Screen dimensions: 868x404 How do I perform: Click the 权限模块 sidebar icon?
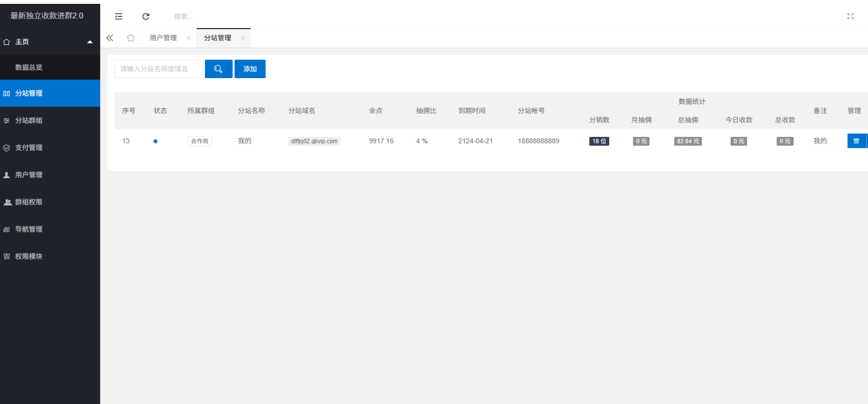click(7, 256)
